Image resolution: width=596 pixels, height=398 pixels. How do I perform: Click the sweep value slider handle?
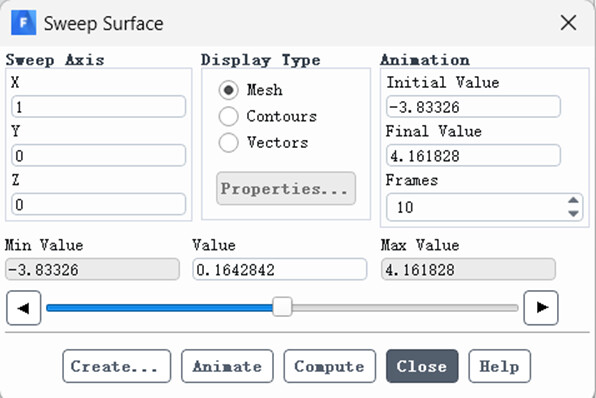(x=282, y=307)
